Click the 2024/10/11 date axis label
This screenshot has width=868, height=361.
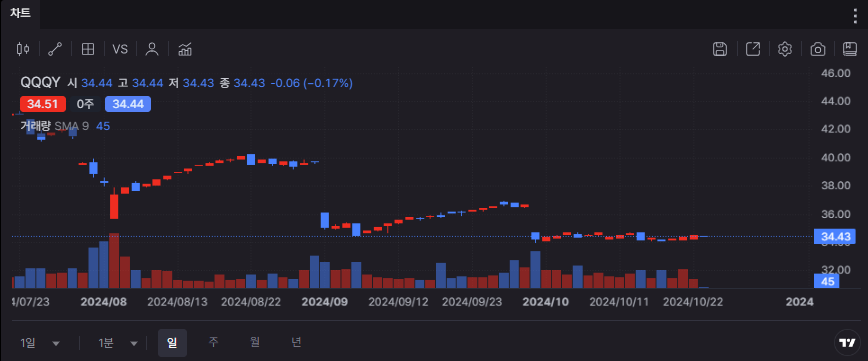[x=619, y=302]
